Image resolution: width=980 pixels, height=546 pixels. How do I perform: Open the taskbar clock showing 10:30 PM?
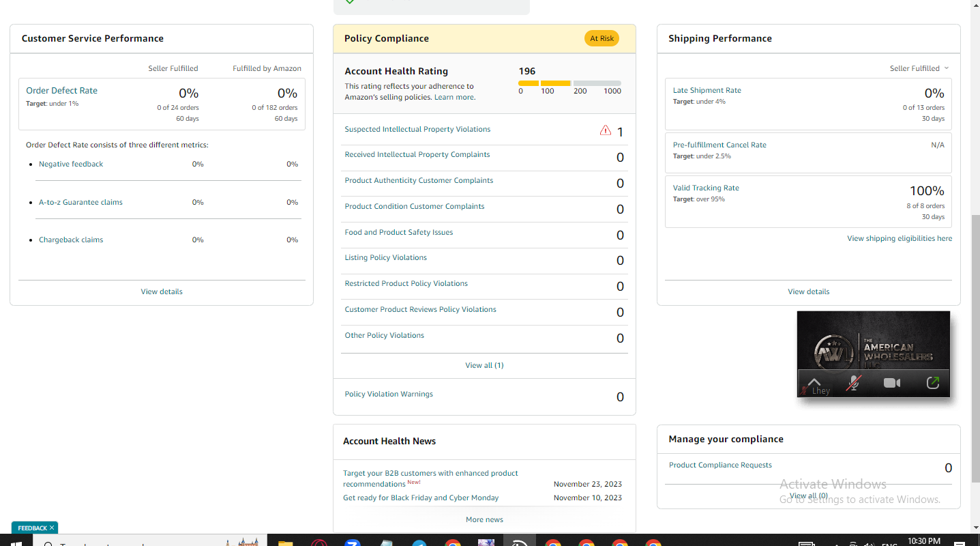924,541
